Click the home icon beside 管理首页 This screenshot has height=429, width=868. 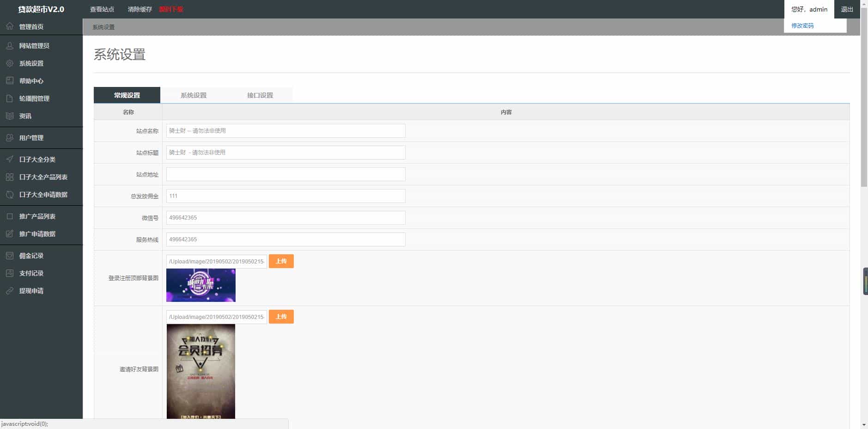point(10,26)
